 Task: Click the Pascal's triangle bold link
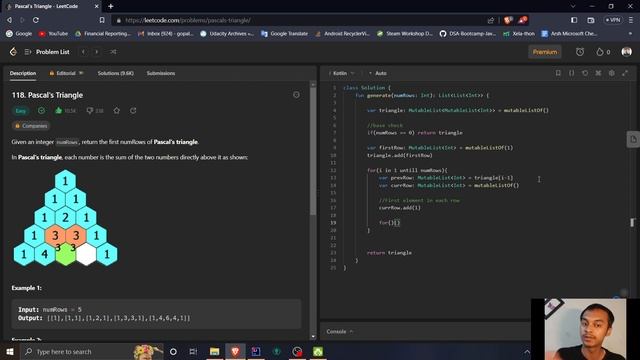pyautogui.click(x=176, y=142)
